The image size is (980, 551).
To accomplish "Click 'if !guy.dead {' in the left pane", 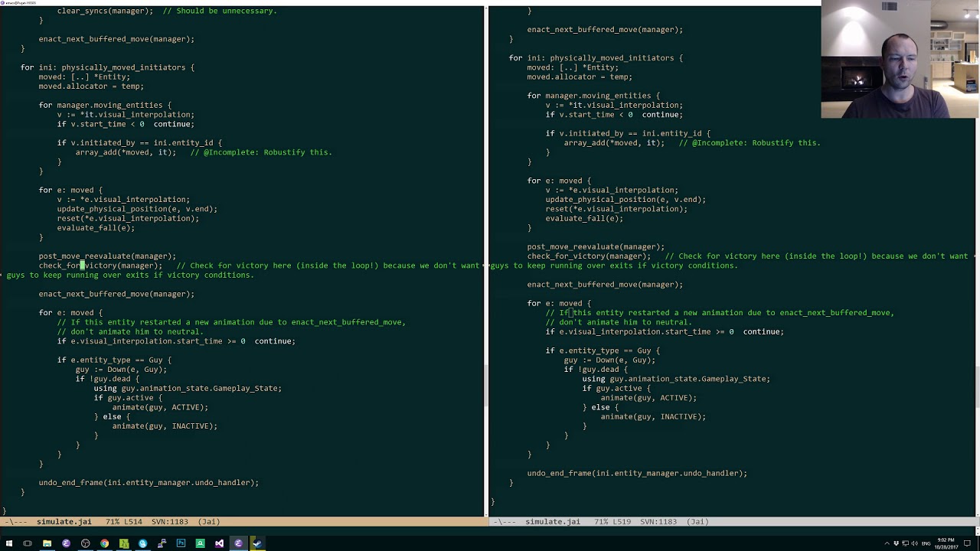I will click(107, 379).
